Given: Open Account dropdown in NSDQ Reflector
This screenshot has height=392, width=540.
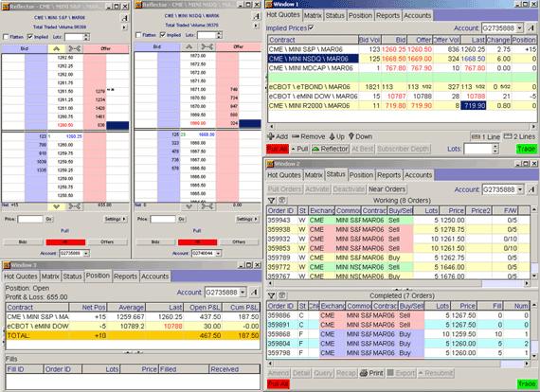Looking at the screenshot, I should [x=218, y=254].
